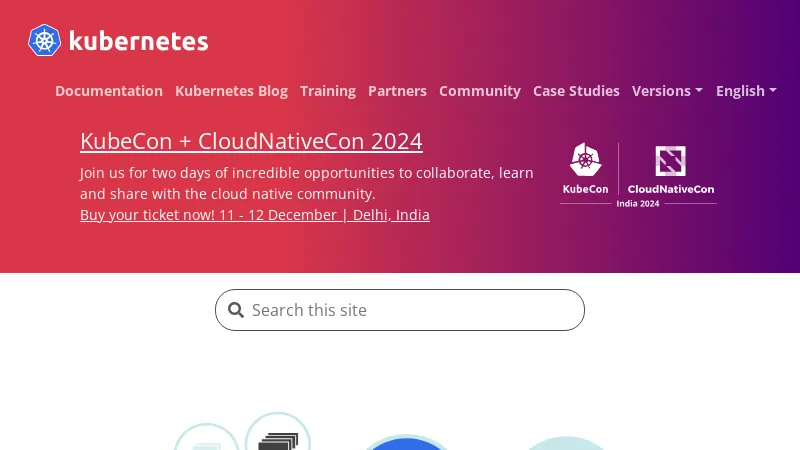Image resolution: width=800 pixels, height=450 pixels.
Task: Click the KubeCon logo in banner
Action: click(586, 168)
